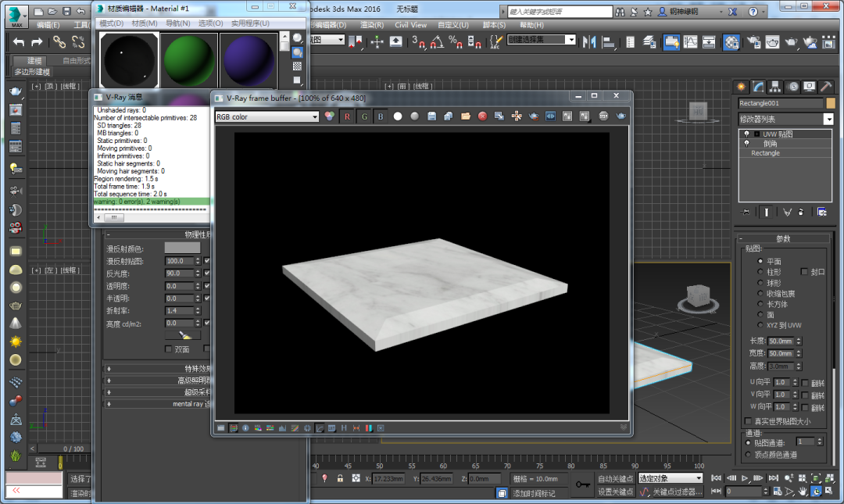Open 修改器列表 modifier list dropdown
844x504 pixels.
pyautogui.click(x=786, y=119)
